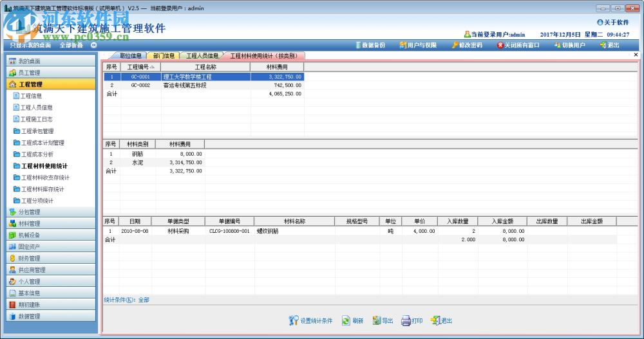Collapse the 工程管理 sidebar section
The width and height of the screenshot is (644, 339).
click(52, 84)
